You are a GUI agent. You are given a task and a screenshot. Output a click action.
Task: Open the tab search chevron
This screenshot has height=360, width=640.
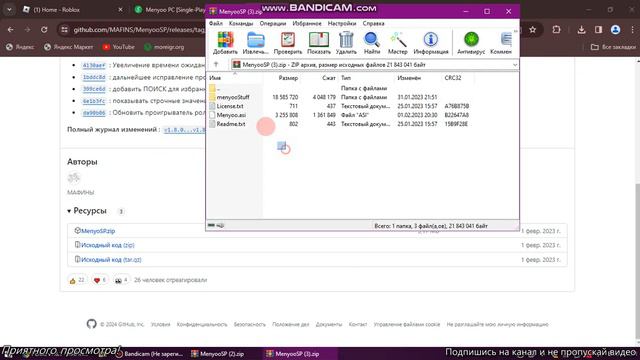(9, 9)
